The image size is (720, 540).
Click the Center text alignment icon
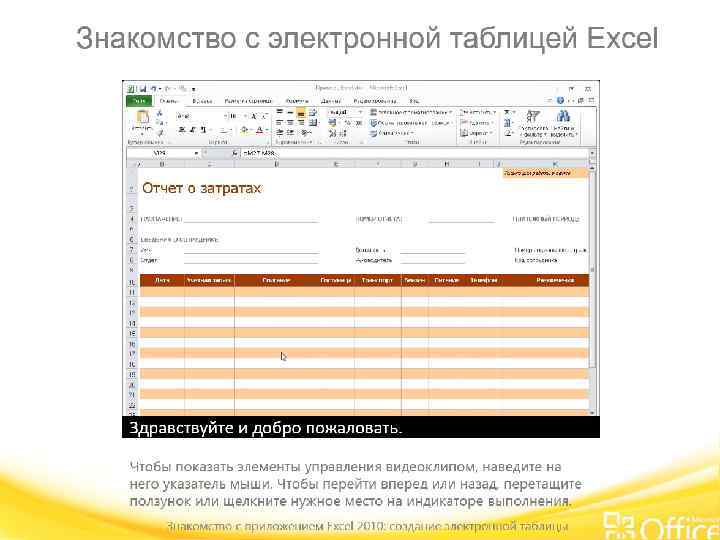[x=290, y=123]
